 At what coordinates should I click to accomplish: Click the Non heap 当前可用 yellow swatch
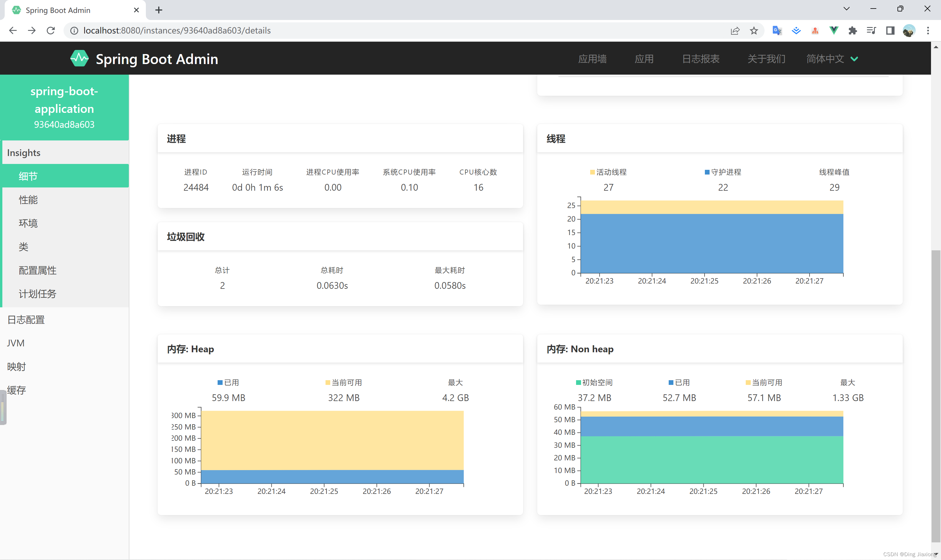[748, 383]
